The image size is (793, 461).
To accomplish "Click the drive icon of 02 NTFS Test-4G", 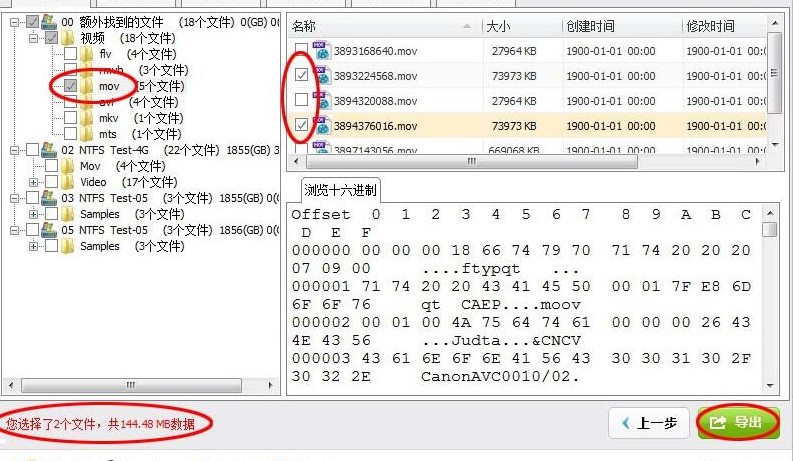I will tap(49, 150).
